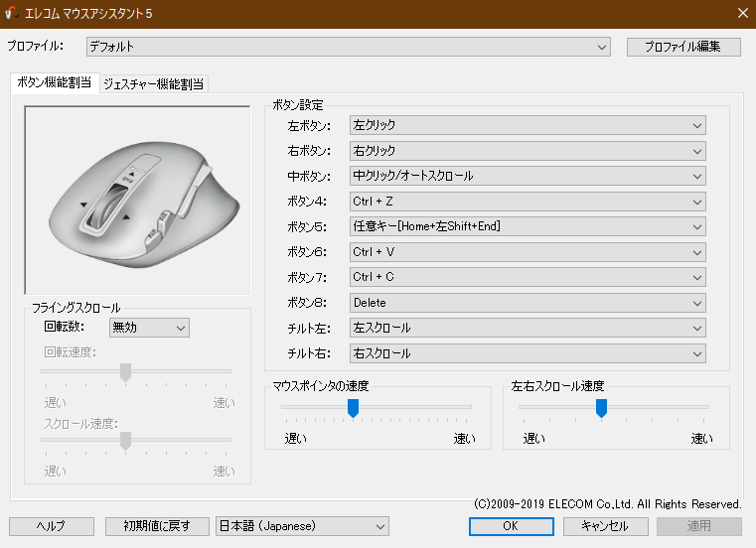Click the 適用 apply button
Screen dimensions: 756x548
[x=699, y=526]
